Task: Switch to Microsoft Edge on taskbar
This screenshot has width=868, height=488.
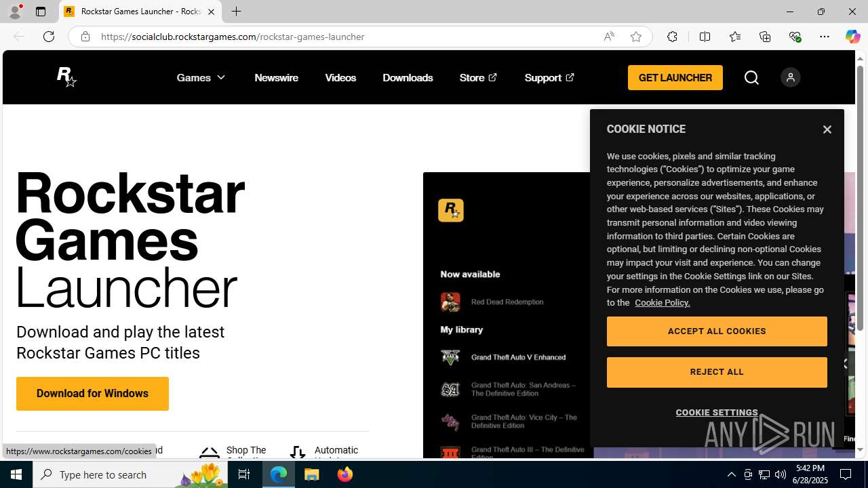Action: (x=279, y=474)
